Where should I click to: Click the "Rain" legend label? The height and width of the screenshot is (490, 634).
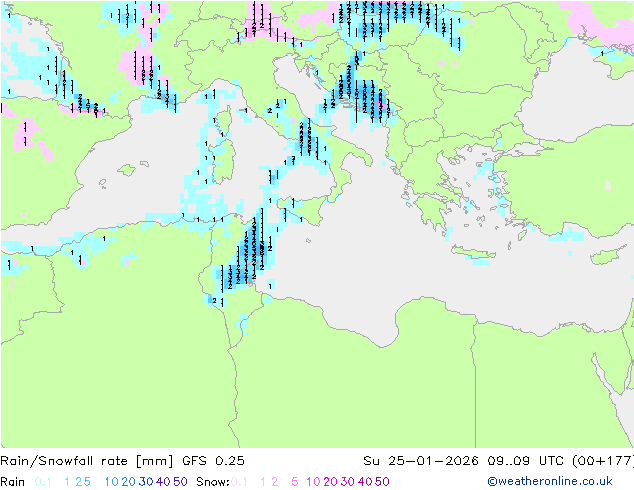13,482
